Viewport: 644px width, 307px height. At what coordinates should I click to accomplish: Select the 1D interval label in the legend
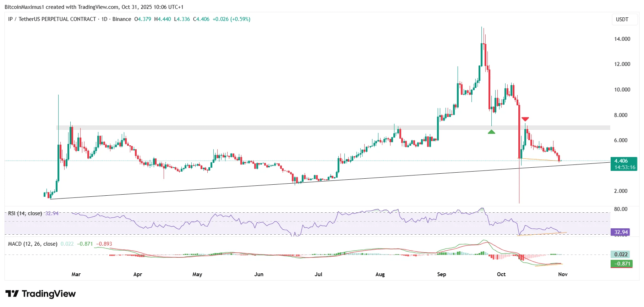pyautogui.click(x=104, y=19)
